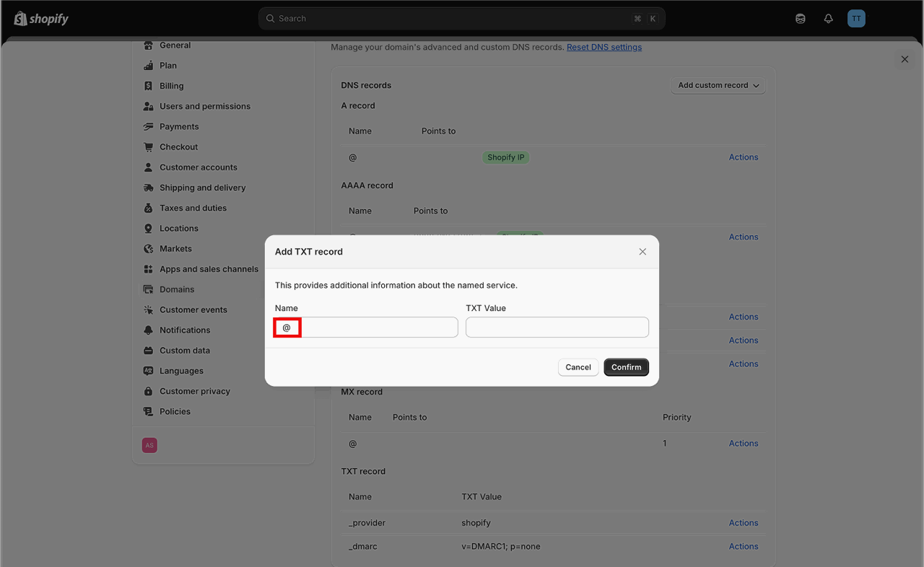924x567 pixels.
Task: Open Users and permissions settings
Action: coord(204,106)
